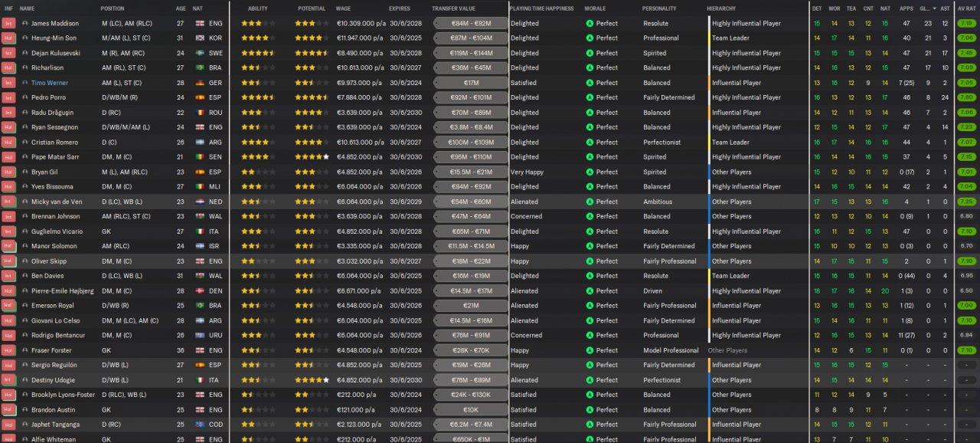Image resolution: width=980 pixels, height=443 pixels.
Task: Sort by the AV RAT column header
Action: 966,8
